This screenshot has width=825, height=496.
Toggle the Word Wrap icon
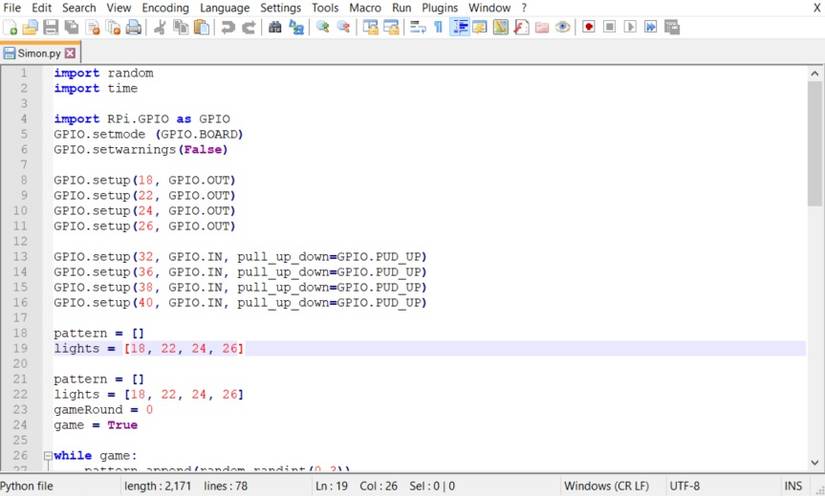coord(418,27)
